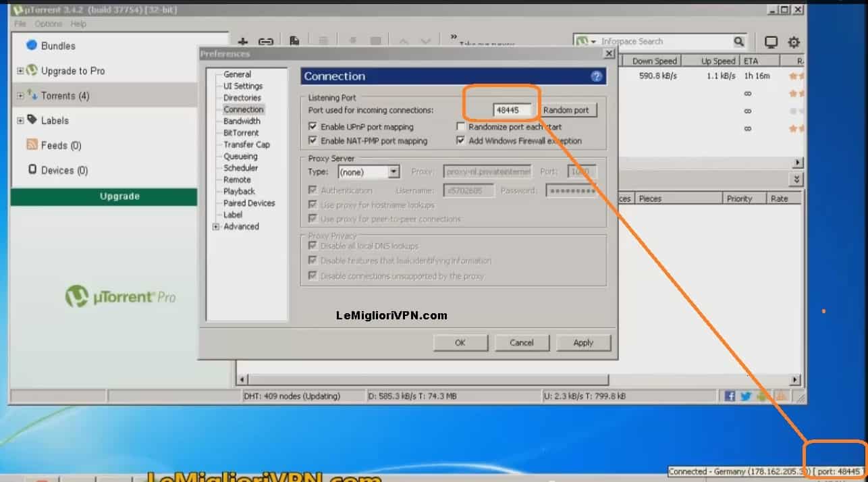Click the Add Torrent plus icon

click(x=243, y=43)
